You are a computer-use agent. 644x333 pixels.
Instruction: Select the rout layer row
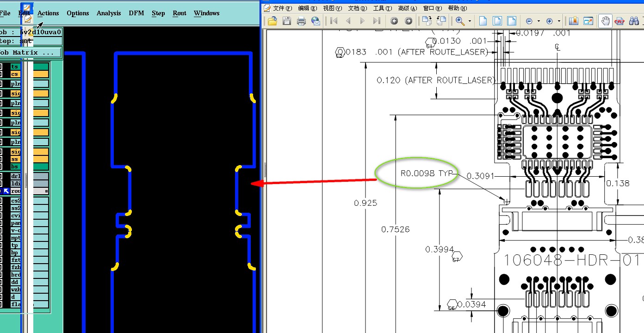pyautogui.click(x=30, y=191)
